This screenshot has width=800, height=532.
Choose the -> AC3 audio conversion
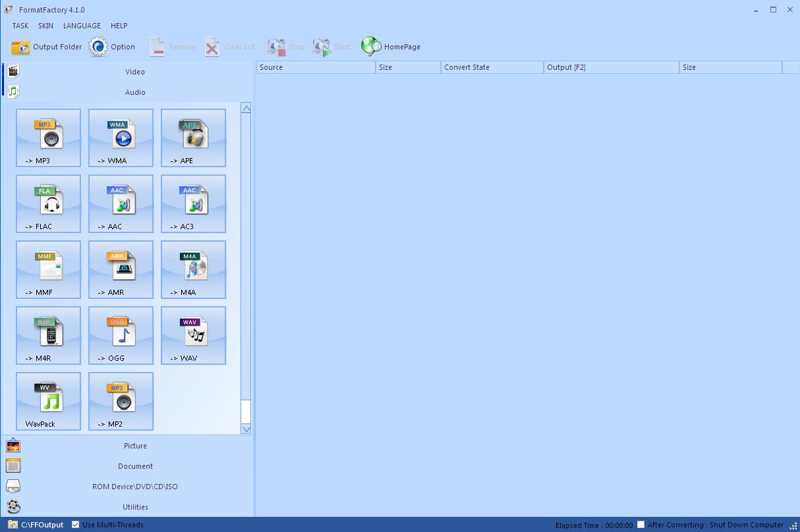[194, 204]
